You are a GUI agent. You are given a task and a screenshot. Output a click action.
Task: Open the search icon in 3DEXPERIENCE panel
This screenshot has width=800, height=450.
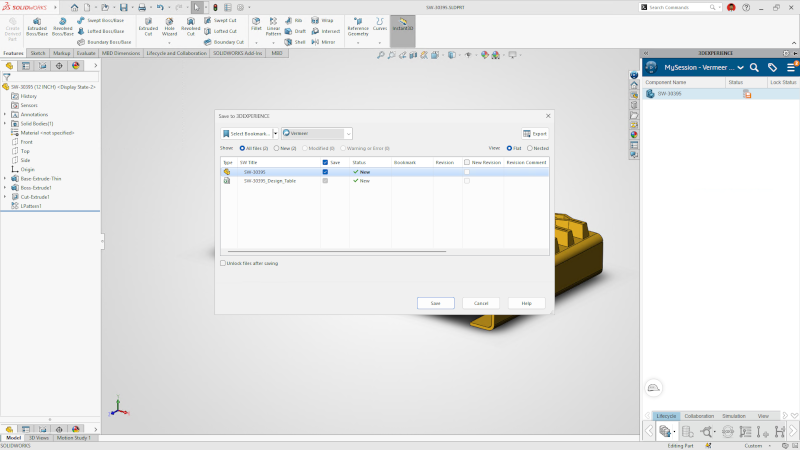pyautogui.click(x=754, y=67)
